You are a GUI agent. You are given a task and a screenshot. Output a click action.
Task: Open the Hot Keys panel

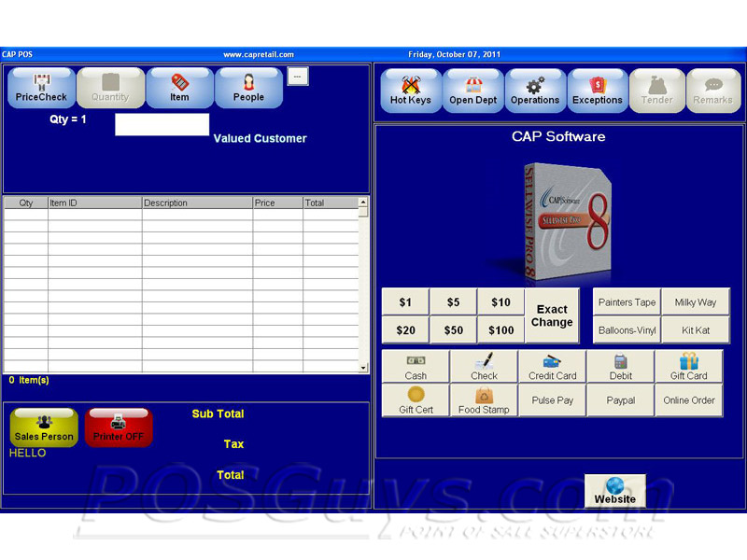pos(411,91)
